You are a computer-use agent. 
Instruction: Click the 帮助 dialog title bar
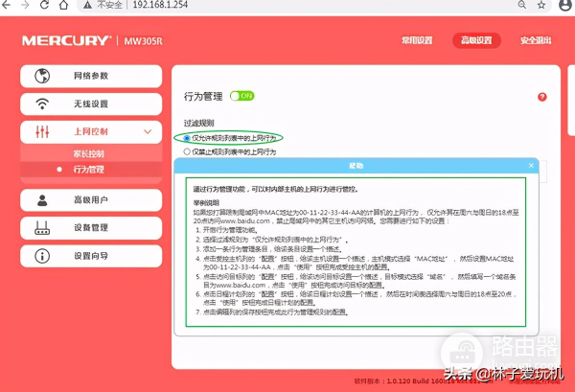[x=356, y=166]
